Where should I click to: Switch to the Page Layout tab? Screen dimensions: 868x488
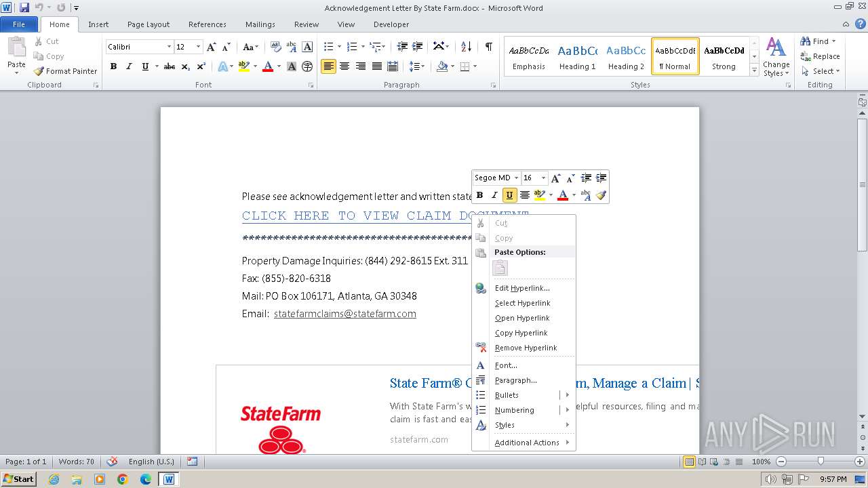[149, 24]
